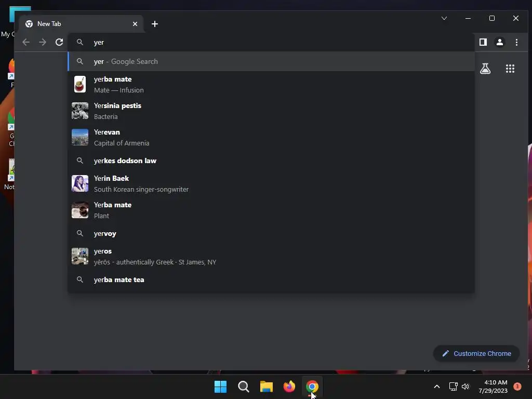The width and height of the screenshot is (532, 399).
Task: Select the 'Yersinia pestis' suggestion
Action: coord(271,111)
